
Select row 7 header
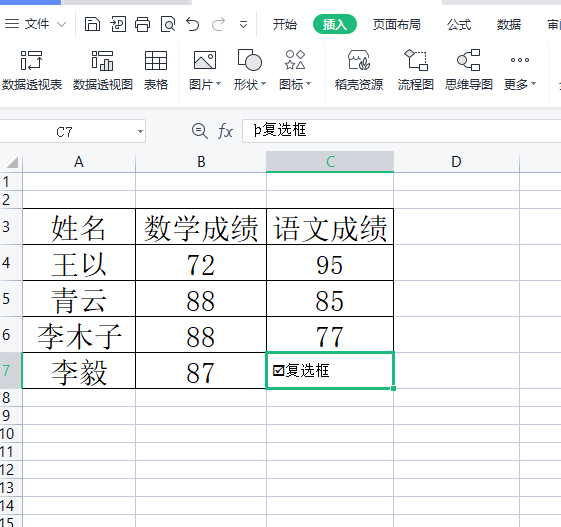(x=11, y=370)
